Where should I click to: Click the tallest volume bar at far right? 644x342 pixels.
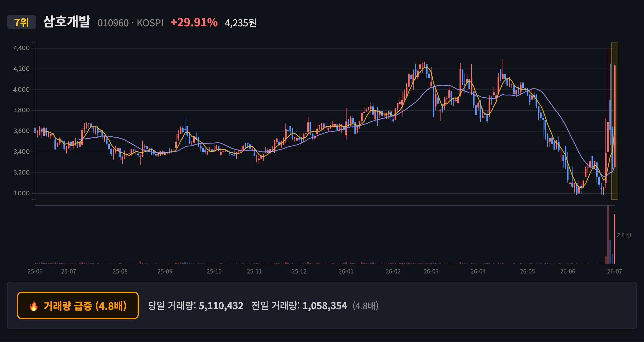coord(608,235)
